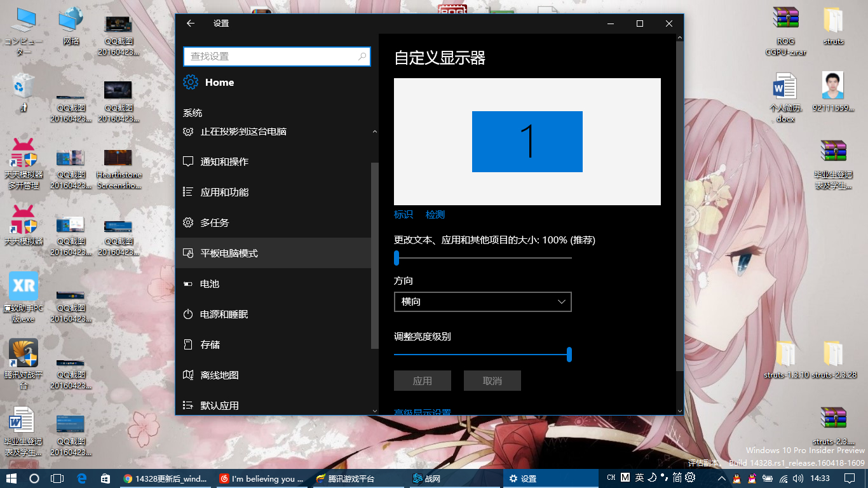Viewport: 868px width, 488px height.
Task: Click the input method gear icon on the taskbar
Action: click(x=691, y=478)
